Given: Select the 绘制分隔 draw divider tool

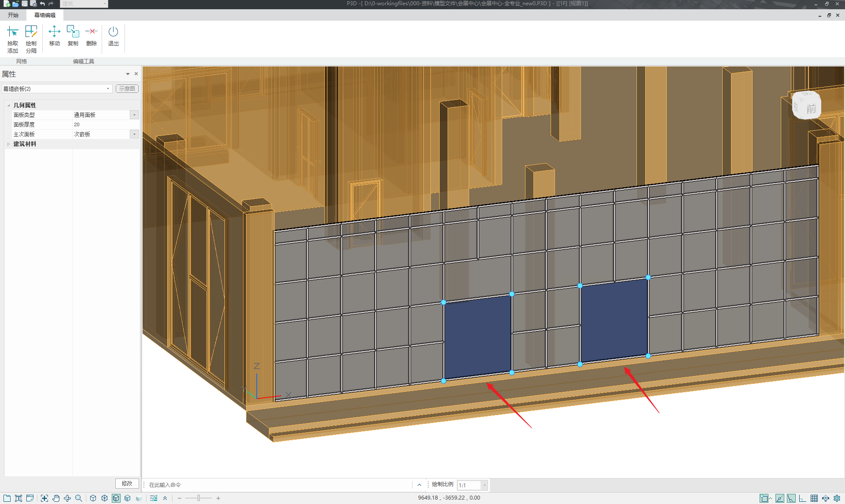Looking at the screenshot, I should (x=31, y=39).
